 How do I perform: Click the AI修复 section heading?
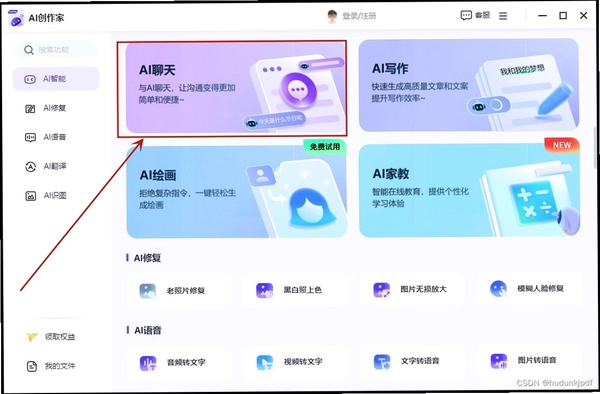click(147, 258)
